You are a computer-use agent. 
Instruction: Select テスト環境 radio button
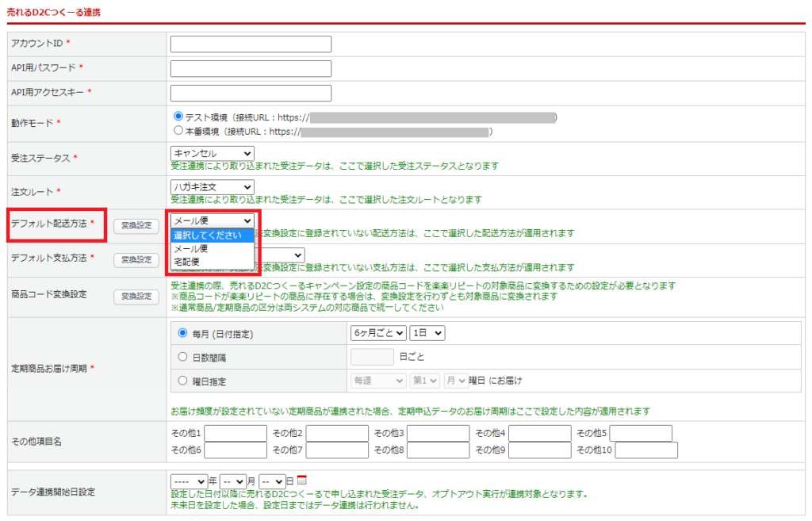tap(178, 117)
